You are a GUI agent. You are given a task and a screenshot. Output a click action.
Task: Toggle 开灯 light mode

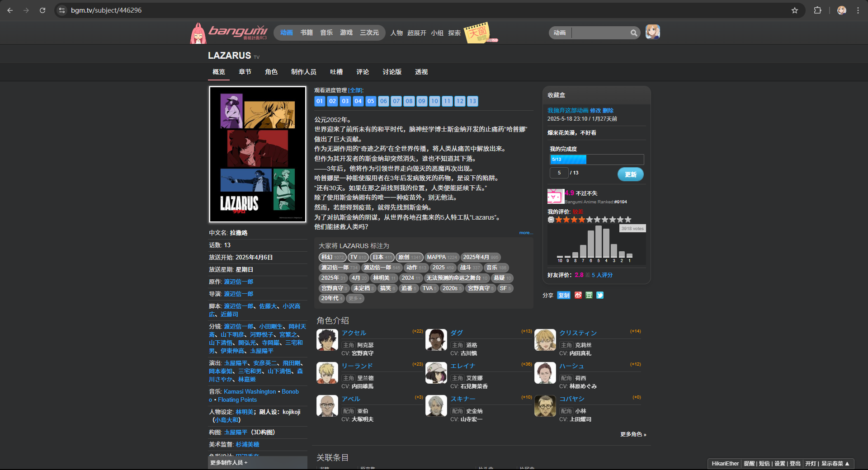tap(811, 464)
